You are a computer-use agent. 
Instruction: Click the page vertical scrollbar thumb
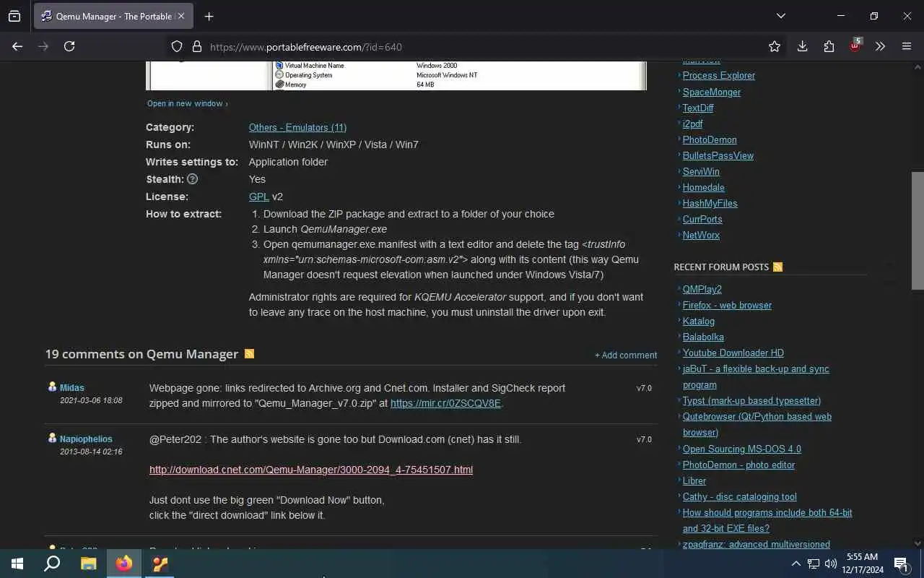pyautogui.click(x=918, y=230)
